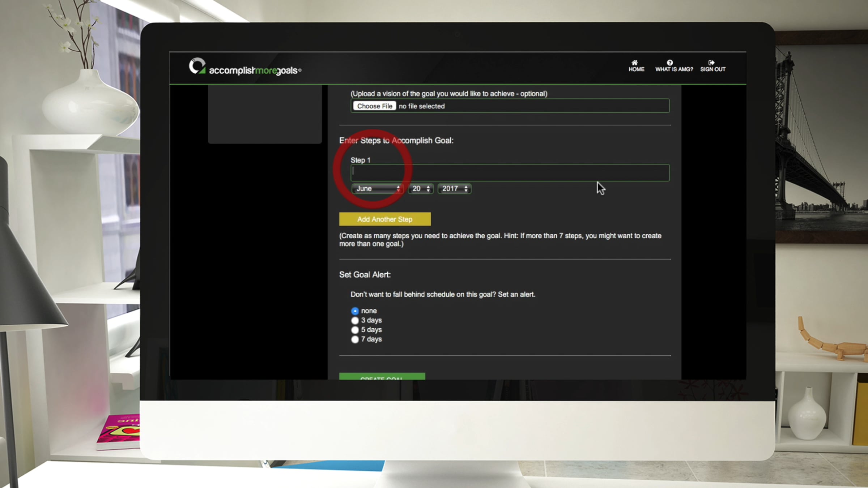The width and height of the screenshot is (868, 488).
Task: Select the '5 days' alert option
Action: coord(355,330)
